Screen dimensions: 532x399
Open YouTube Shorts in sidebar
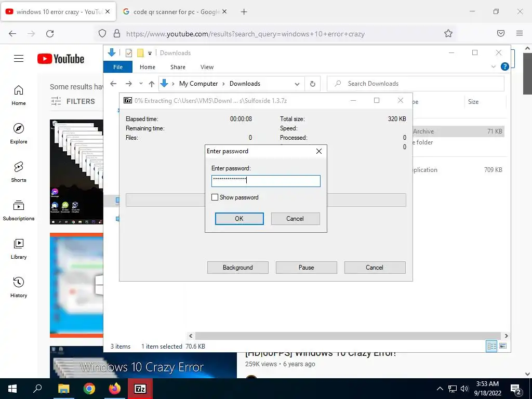click(x=19, y=172)
